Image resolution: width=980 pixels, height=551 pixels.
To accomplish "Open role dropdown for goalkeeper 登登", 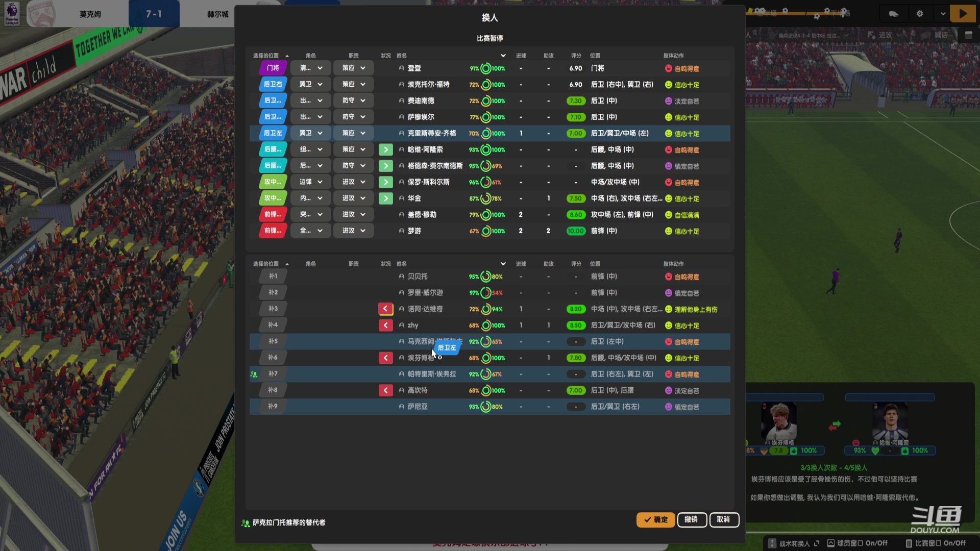I will pos(311,68).
